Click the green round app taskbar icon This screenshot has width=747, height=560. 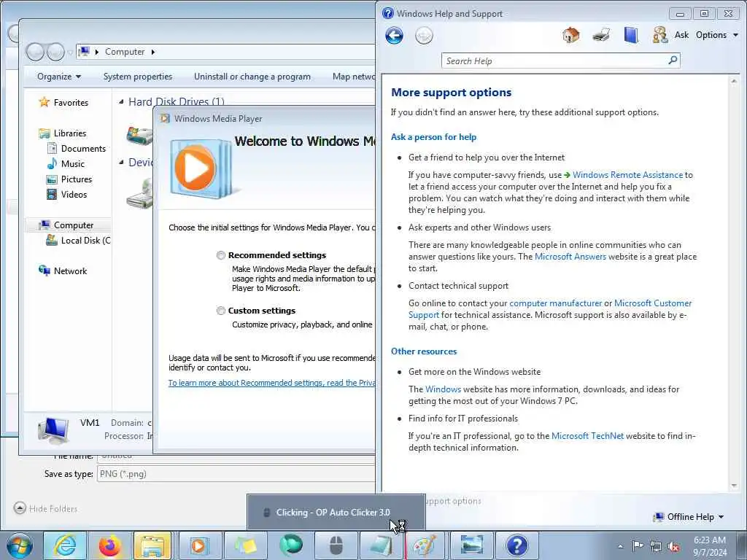point(290,545)
